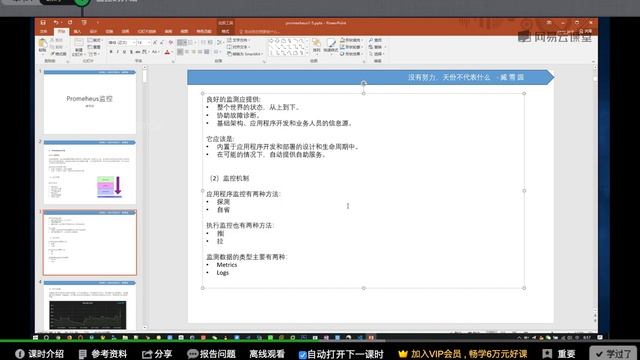Viewport: 640px width, 360px height.
Task: Switch to Insert 插入 tab
Action: [77, 31]
